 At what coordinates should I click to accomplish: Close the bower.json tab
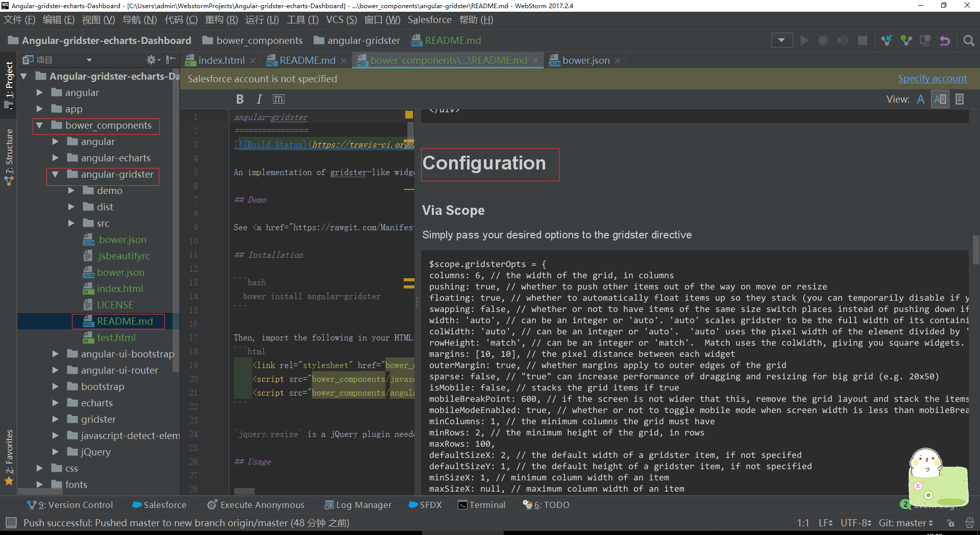pos(618,61)
